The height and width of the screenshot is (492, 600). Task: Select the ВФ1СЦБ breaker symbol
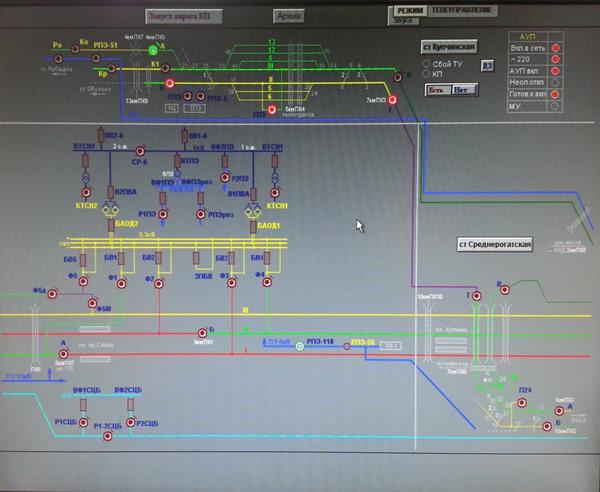click(x=83, y=405)
